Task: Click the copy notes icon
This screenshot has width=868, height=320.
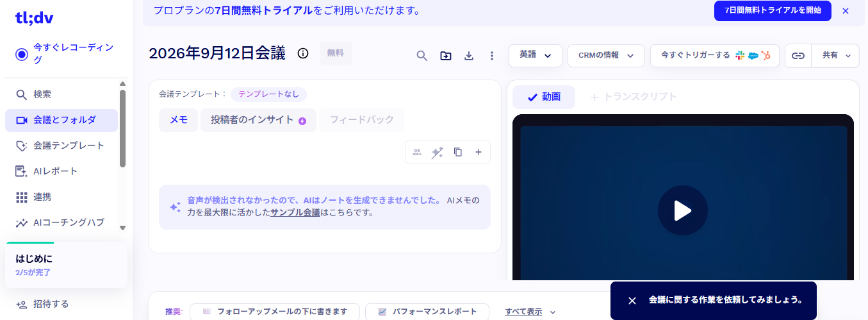Action: point(458,152)
